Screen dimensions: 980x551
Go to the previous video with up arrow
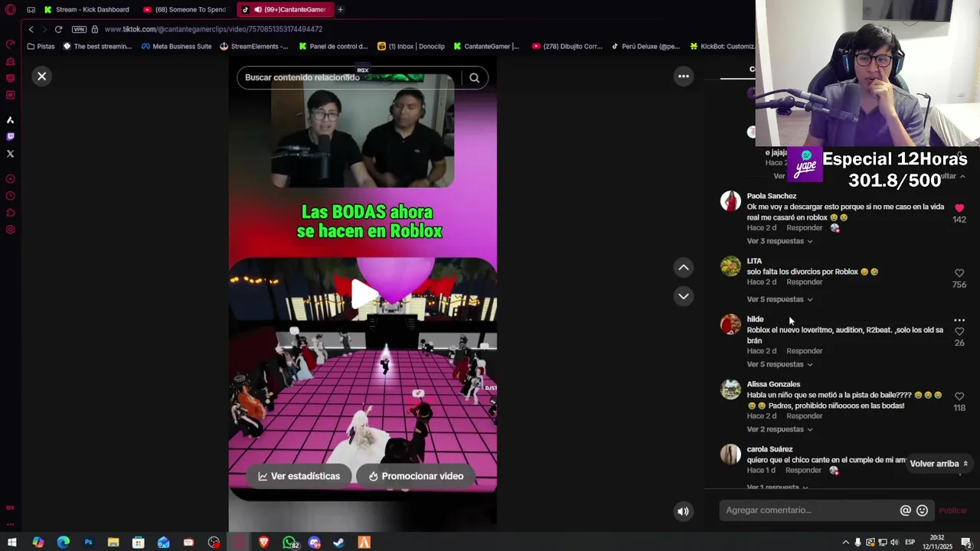click(684, 267)
